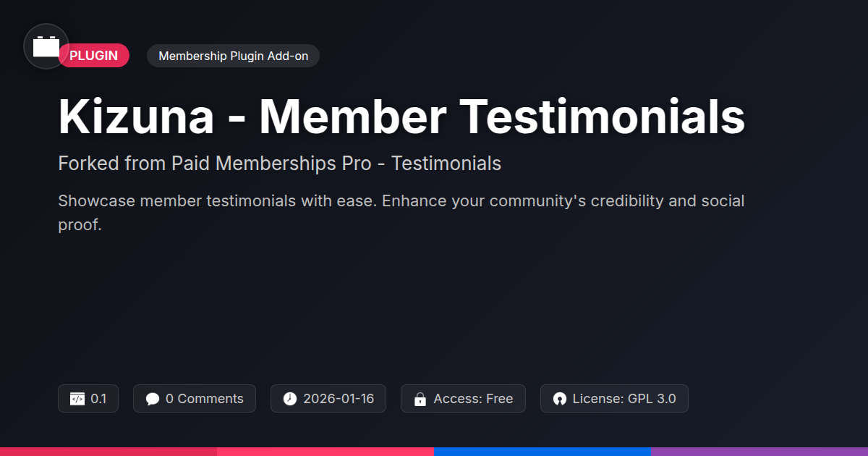Click the crimson segment of bottom color bar
Viewport: 868px width, 456px height.
(x=109, y=451)
